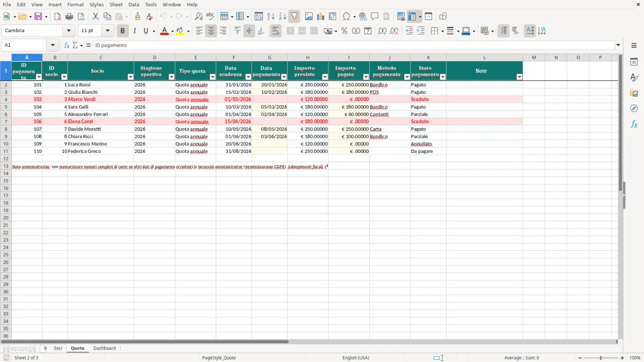644x362 pixels.
Task: Apply the yellow background color
Action: pyautogui.click(x=180, y=31)
